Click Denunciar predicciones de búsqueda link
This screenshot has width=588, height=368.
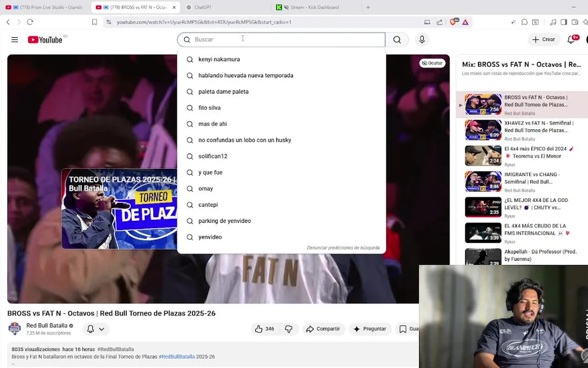pyautogui.click(x=343, y=248)
